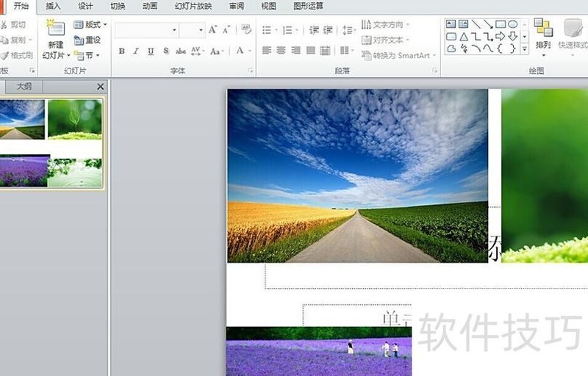
Task: Click the increase font size icon
Action: point(212,30)
